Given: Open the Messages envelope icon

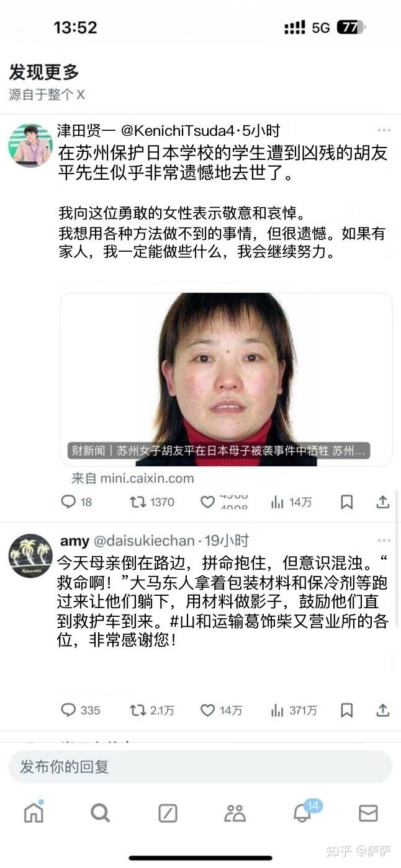Looking at the screenshot, I should coord(368,813).
